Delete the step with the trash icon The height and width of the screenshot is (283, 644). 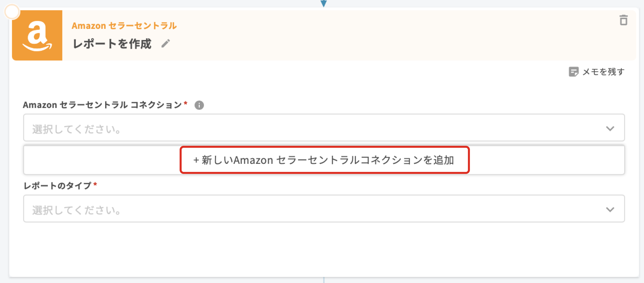coord(623,20)
